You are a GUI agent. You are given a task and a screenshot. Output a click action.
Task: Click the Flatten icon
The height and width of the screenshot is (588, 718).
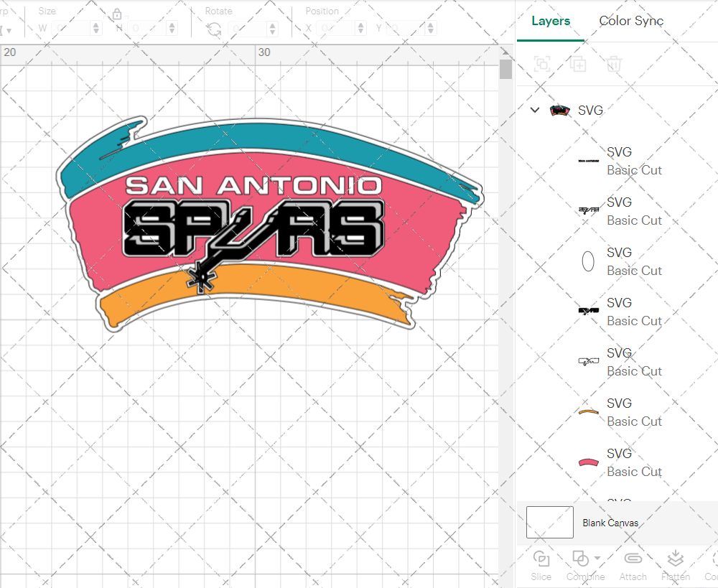pos(674,559)
